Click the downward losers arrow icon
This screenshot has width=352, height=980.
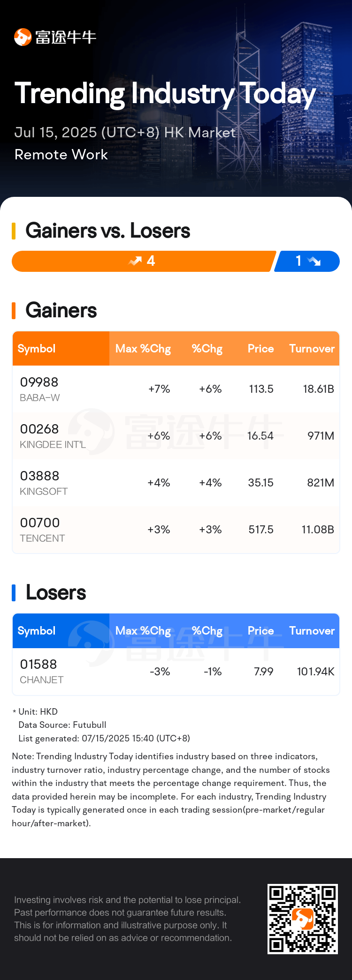click(314, 261)
